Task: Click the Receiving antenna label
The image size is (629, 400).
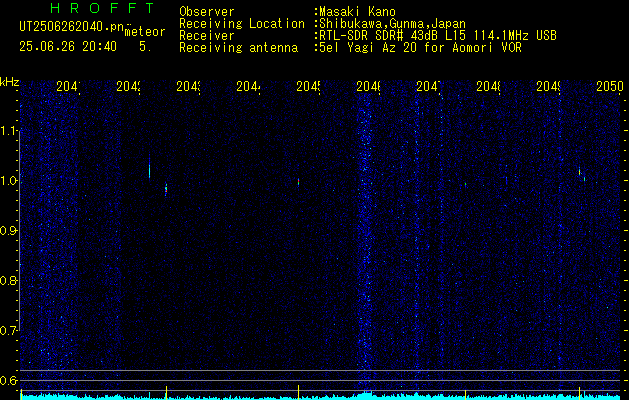Action: pos(238,48)
